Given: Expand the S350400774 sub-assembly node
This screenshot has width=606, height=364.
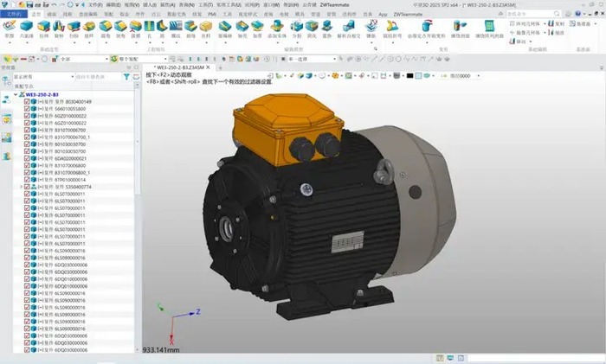Looking at the screenshot, I should tap(20, 187).
